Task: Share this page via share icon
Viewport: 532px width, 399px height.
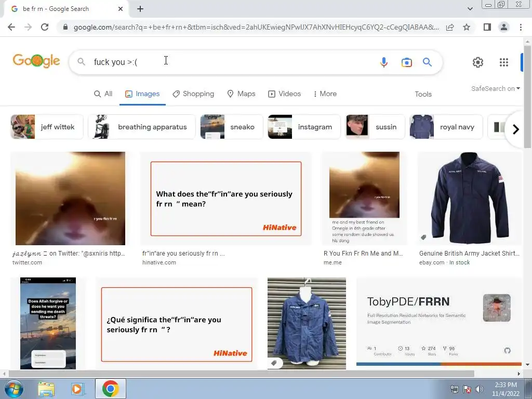Action: pyautogui.click(x=450, y=27)
